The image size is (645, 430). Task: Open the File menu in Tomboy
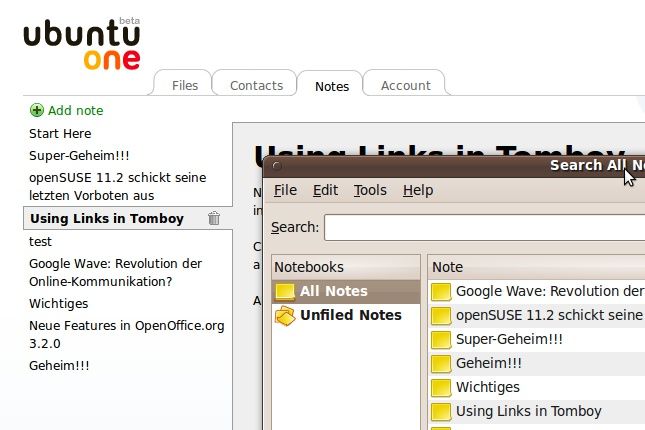point(285,191)
